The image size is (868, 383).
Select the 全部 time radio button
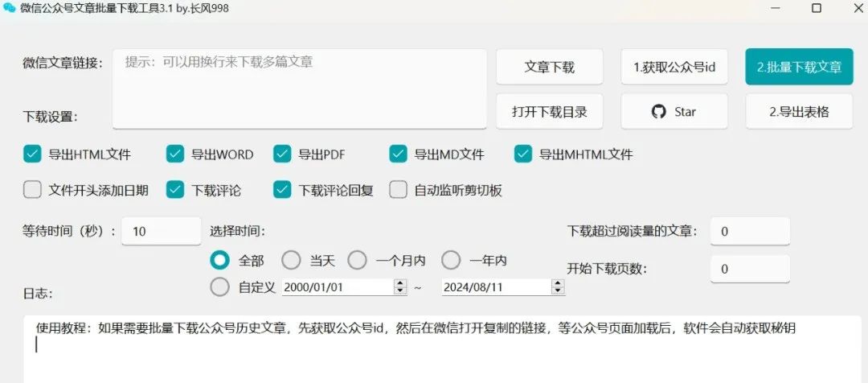tap(219, 259)
